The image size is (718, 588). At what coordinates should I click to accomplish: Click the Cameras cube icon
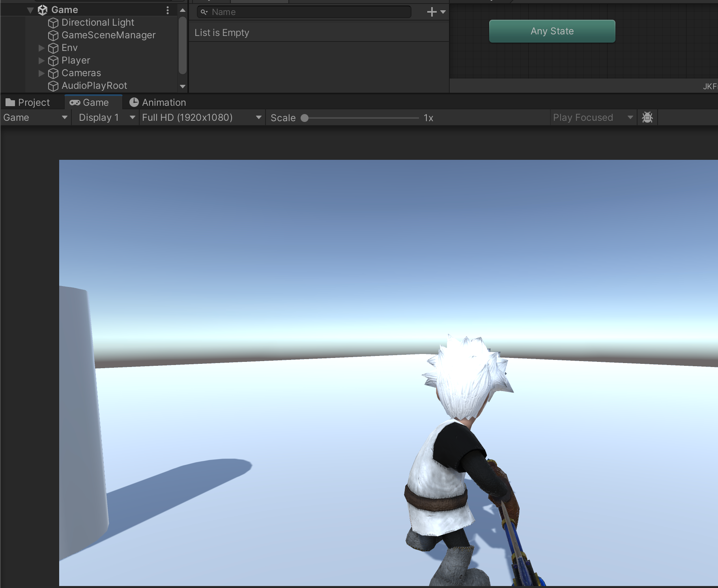click(x=53, y=73)
